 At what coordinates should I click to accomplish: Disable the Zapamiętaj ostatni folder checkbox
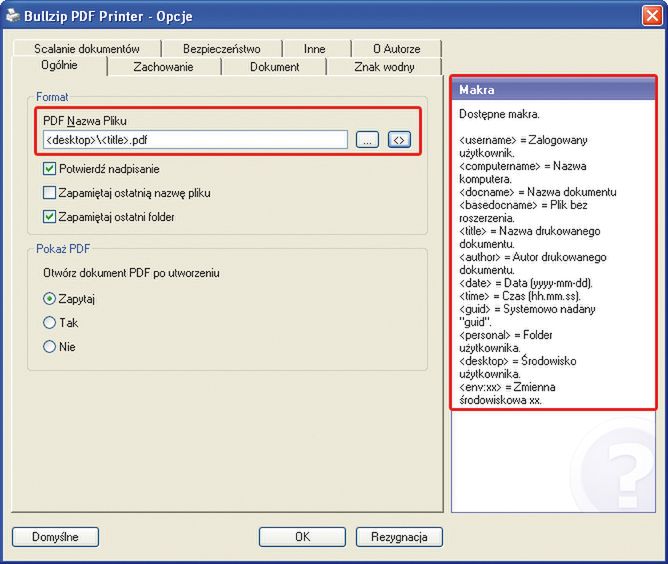pos(49,216)
